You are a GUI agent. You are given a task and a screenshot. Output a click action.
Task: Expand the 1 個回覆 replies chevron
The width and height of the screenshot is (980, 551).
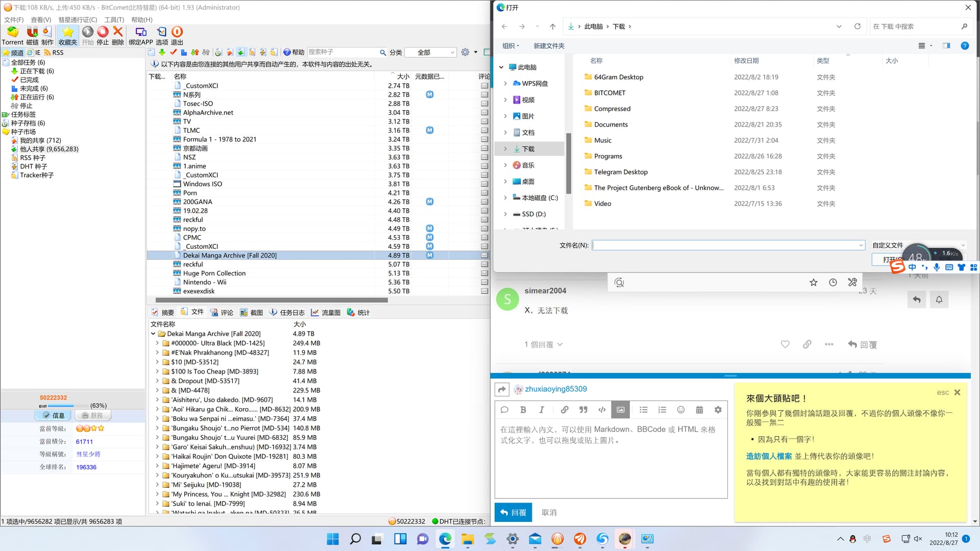coord(560,344)
